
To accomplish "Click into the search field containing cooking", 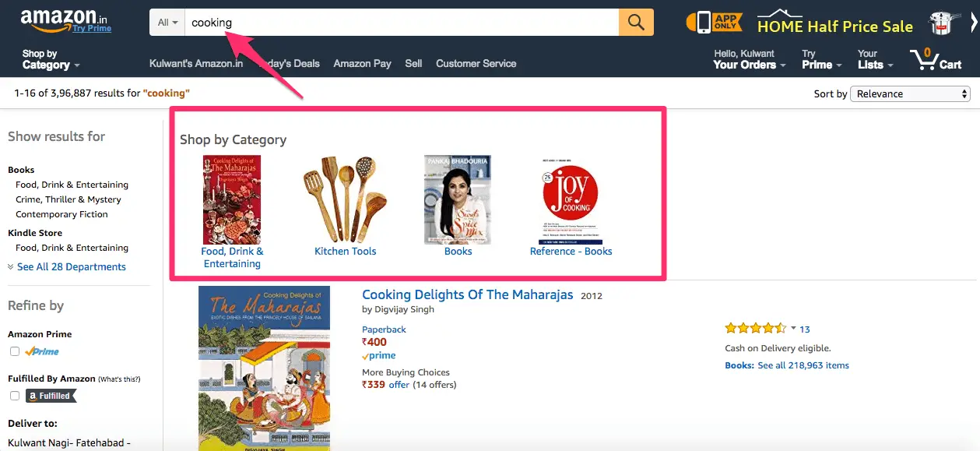I will 401,23.
